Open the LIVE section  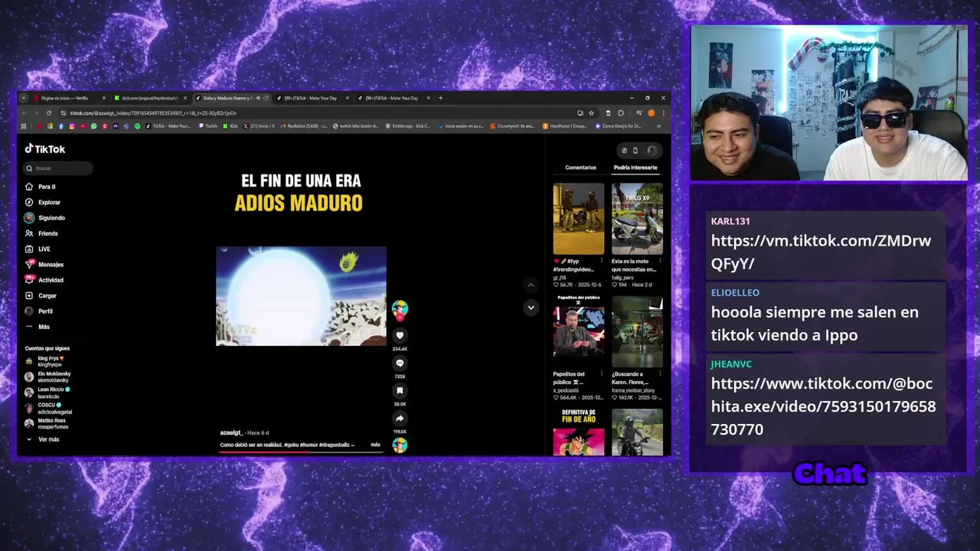[38, 249]
